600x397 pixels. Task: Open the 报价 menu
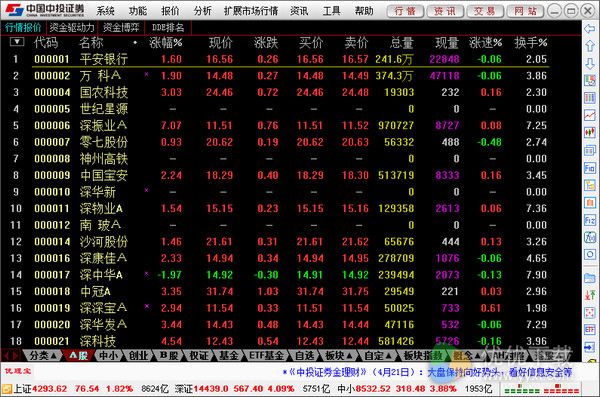click(170, 11)
